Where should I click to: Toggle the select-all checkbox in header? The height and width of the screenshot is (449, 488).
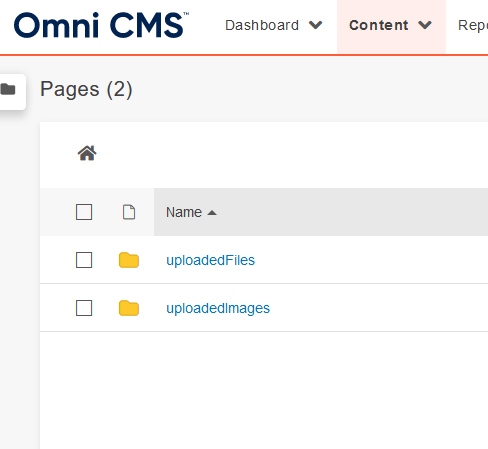point(84,212)
